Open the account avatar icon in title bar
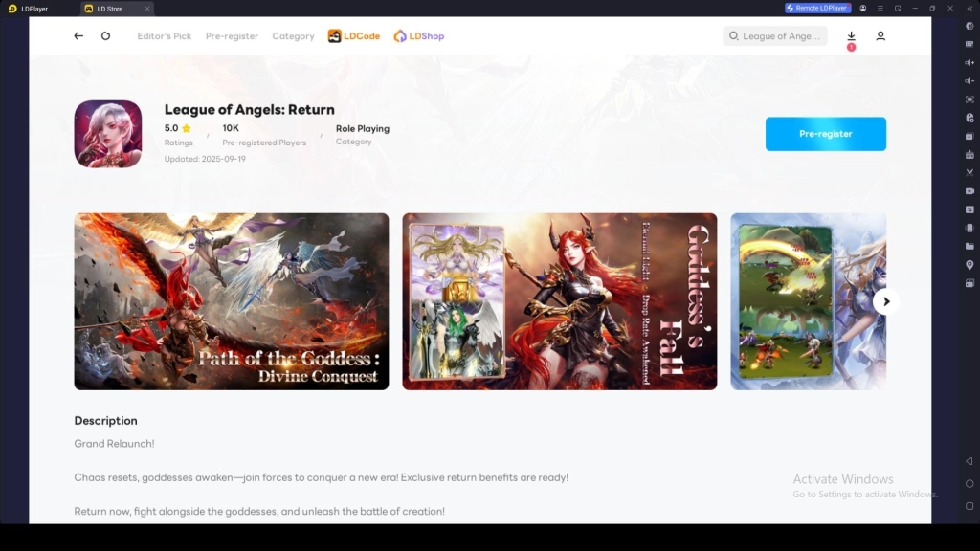This screenshot has width=980, height=551. point(863,8)
